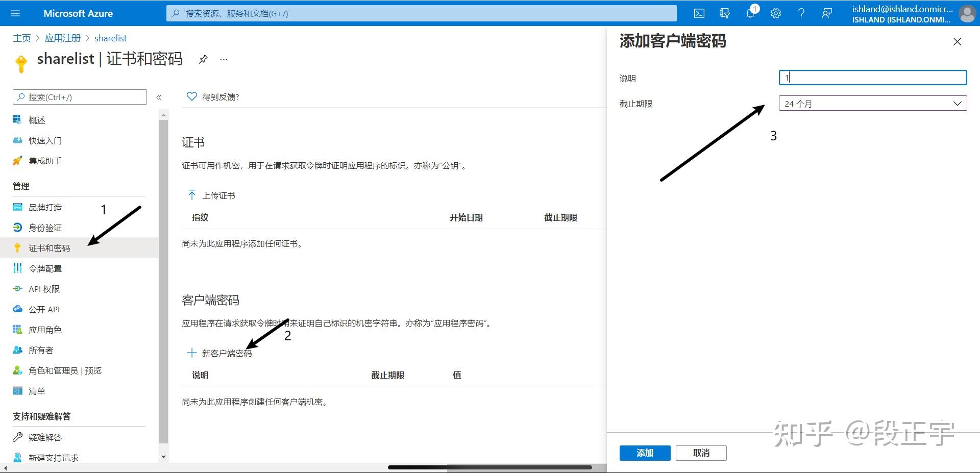Open portal settings gear icon

(x=776, y=13)
